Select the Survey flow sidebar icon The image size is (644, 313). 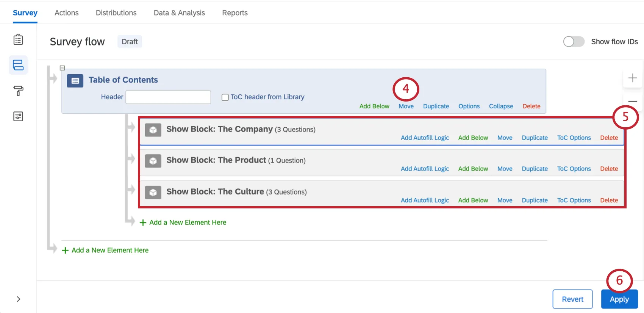[x=18, y=65]
